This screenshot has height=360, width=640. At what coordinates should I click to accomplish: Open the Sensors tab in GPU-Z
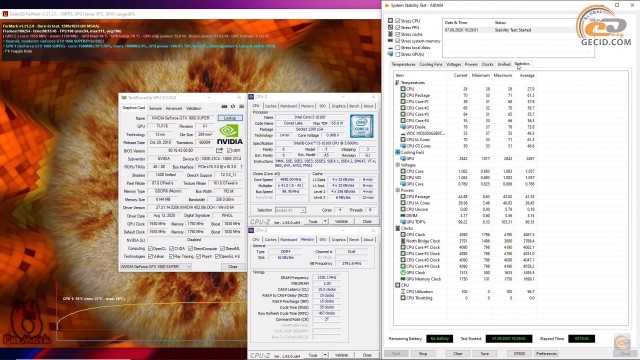155,108
